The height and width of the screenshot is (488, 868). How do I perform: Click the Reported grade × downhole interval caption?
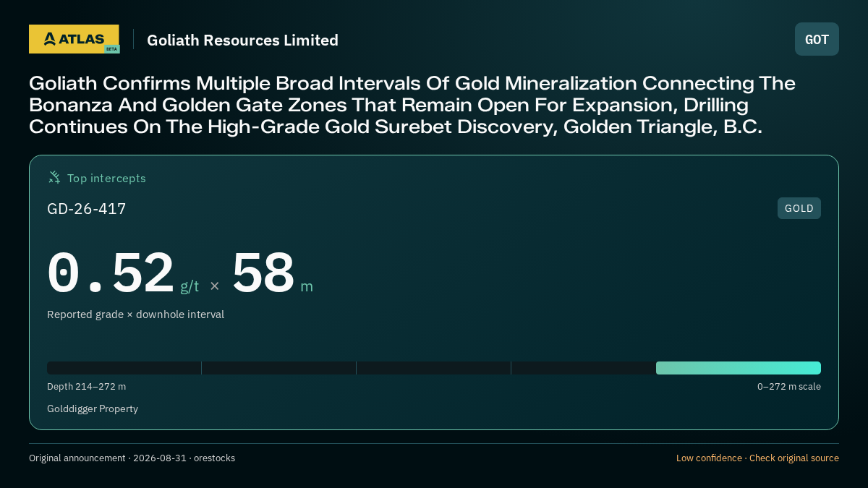(135, 314)
